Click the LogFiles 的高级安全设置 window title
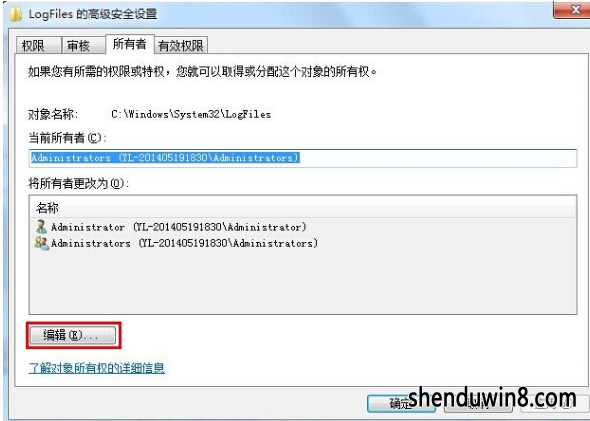 tap(93, 14)
